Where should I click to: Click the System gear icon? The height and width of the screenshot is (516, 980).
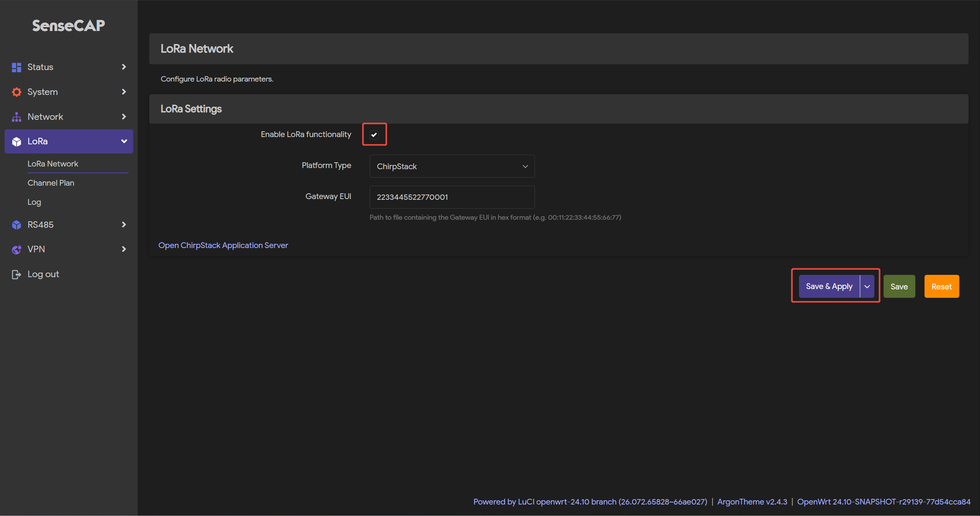coord(16,92)
